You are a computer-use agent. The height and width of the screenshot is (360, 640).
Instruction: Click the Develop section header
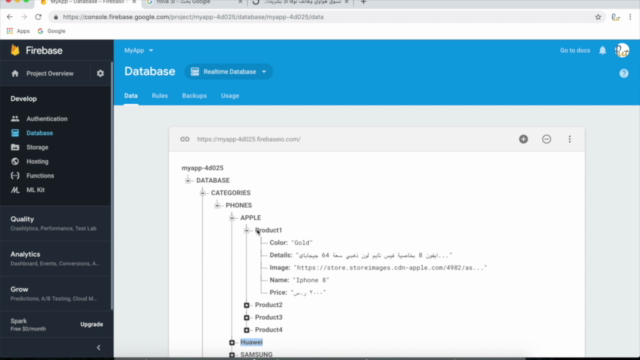click(24, 99)
